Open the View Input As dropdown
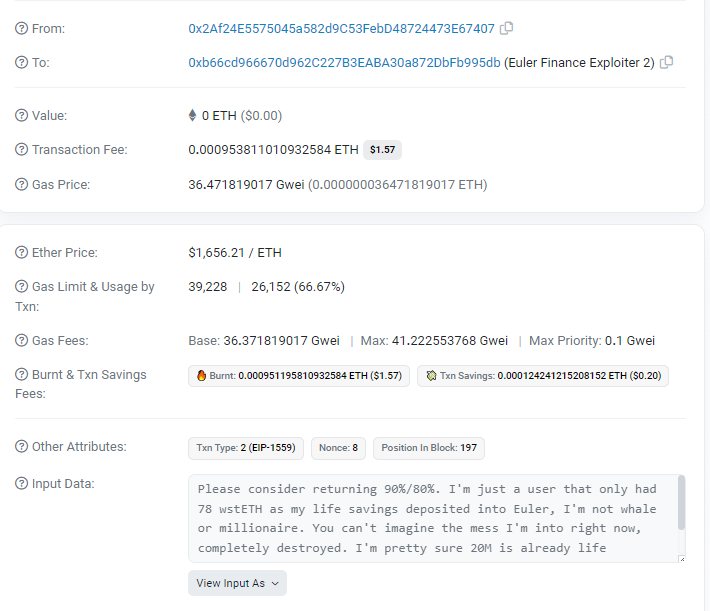The width and height of the screenshot is (710, 611). point(237,583)
